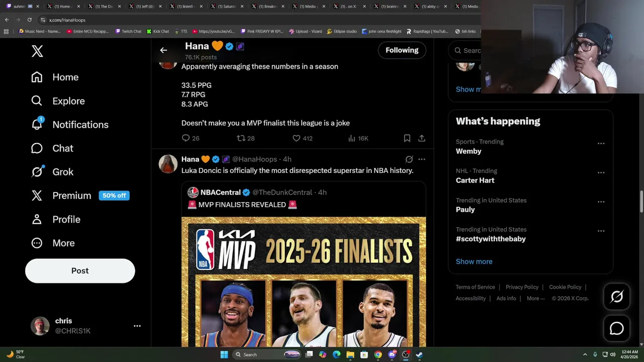Click Show more under trending list
Viewport: 644px width, 362px height.
click(x=474, y=261)
